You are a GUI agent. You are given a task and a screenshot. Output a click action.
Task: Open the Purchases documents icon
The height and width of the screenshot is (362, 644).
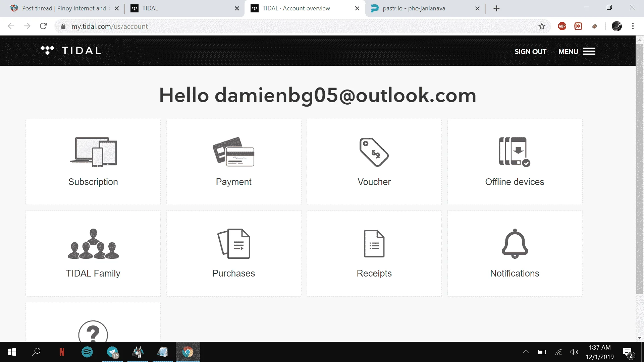(x=234, y=244)
